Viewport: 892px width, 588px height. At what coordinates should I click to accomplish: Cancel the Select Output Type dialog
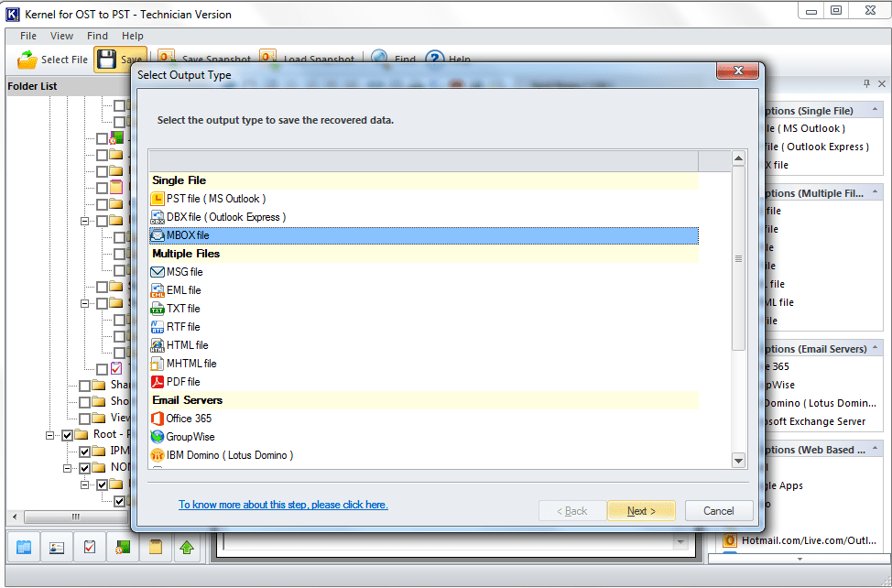coord(719,511)
